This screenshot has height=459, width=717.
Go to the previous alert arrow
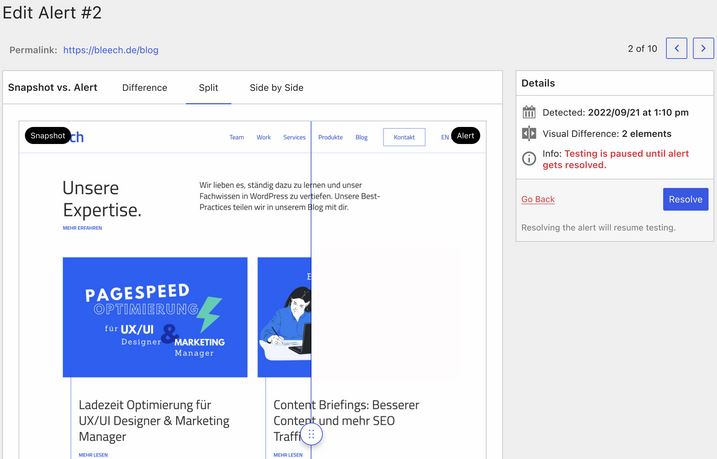point(676,48)
